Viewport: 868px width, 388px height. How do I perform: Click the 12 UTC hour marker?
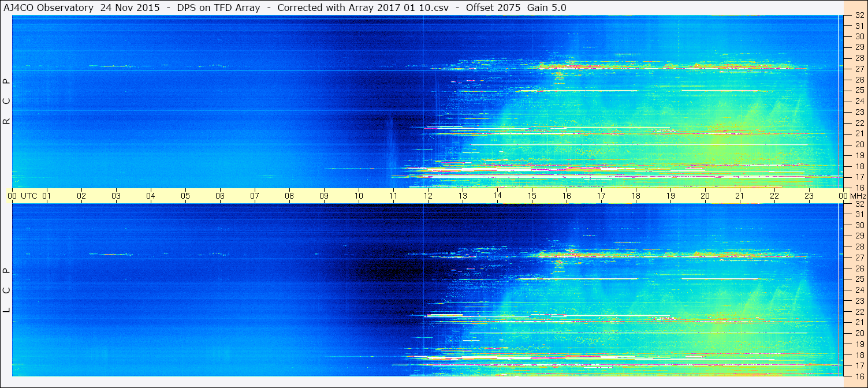pyautogui.click(x=428, y=196)
